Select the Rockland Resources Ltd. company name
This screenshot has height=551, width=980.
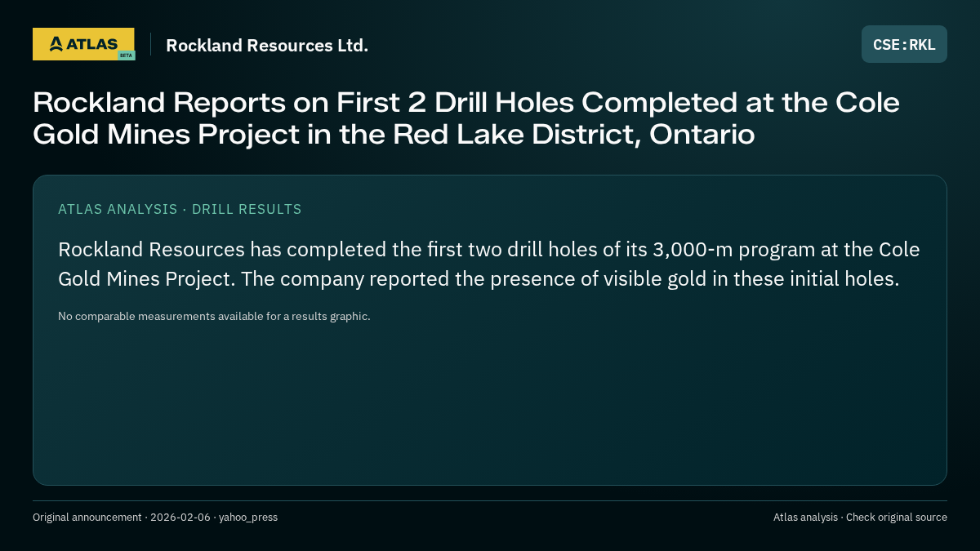click(267, 45)
